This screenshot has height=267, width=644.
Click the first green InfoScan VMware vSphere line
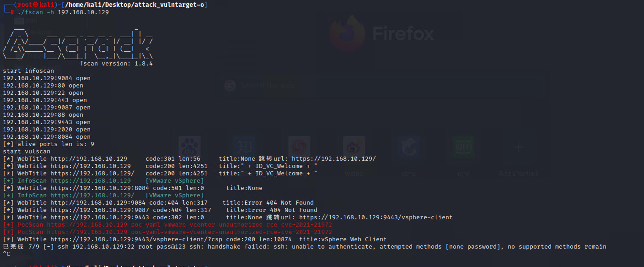(x=103, y=181)
